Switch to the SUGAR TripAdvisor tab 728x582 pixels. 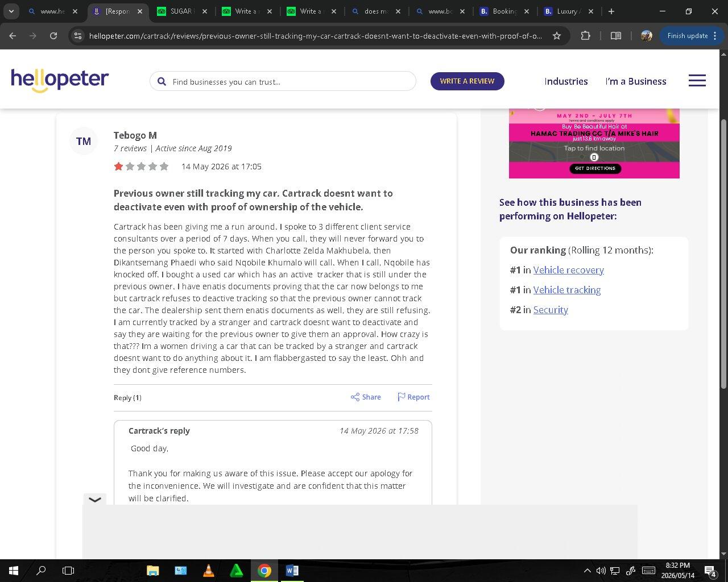pos(182,11)
